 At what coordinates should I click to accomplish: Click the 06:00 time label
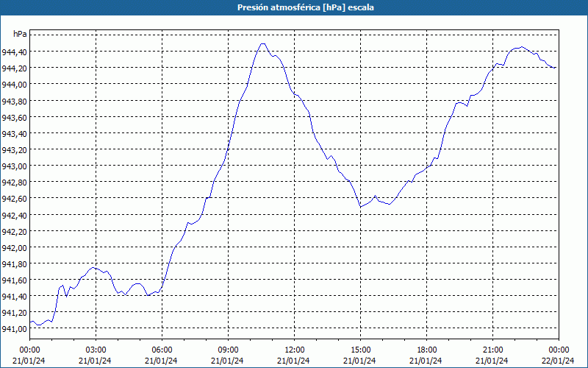coord(162,350)
